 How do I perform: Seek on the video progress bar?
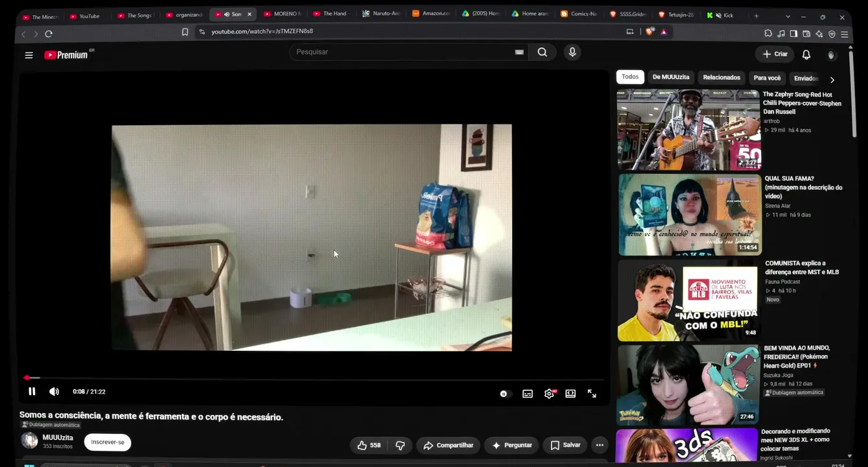[x=314, y=377]
